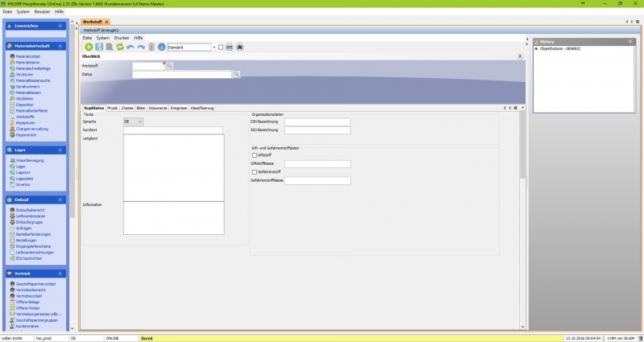The height and width of the screenshot is (342, 644).
Task: Save using the blue floppy disk icon
Action: pyautogui.click(x=99, y=47)
